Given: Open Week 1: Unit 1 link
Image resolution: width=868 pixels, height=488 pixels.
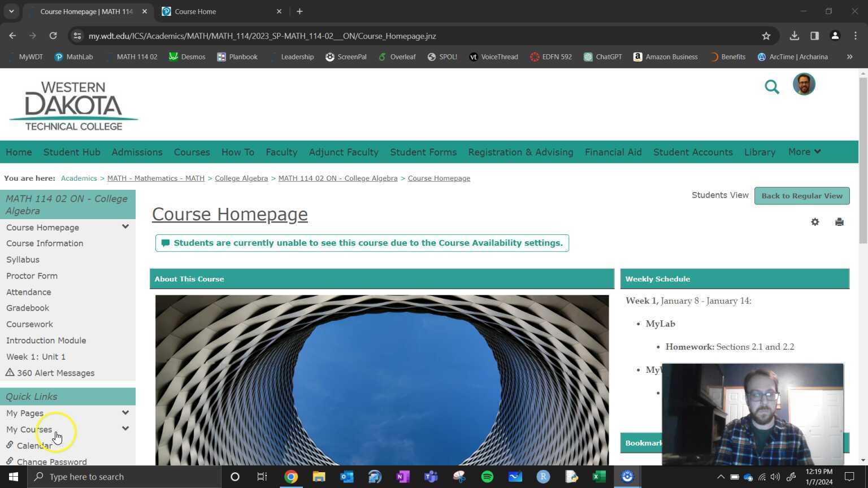Looking at the screenshot, I should click(x=36, y=357).
